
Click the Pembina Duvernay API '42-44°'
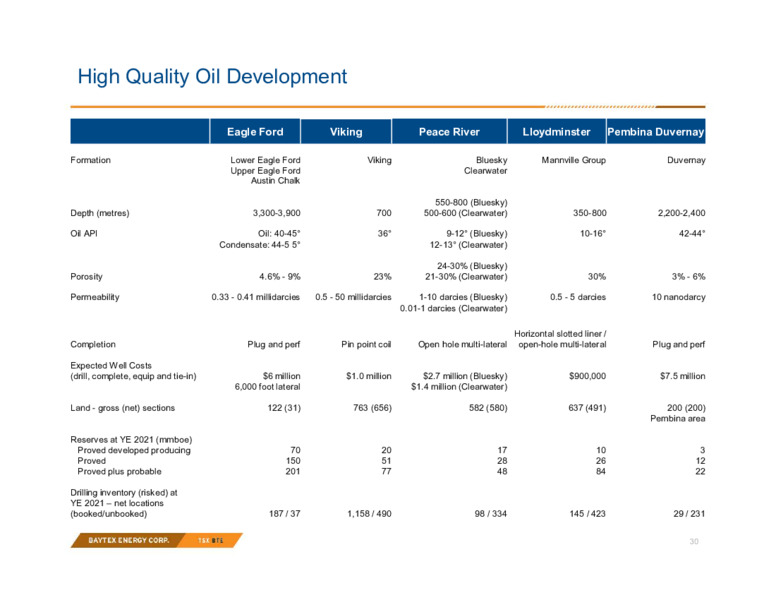click(692, 233)
